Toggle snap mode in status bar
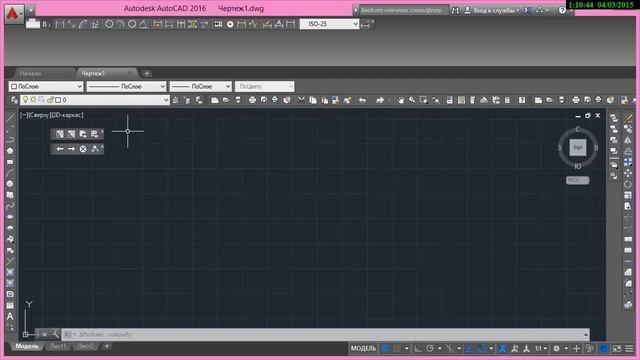 pos(396,349)
